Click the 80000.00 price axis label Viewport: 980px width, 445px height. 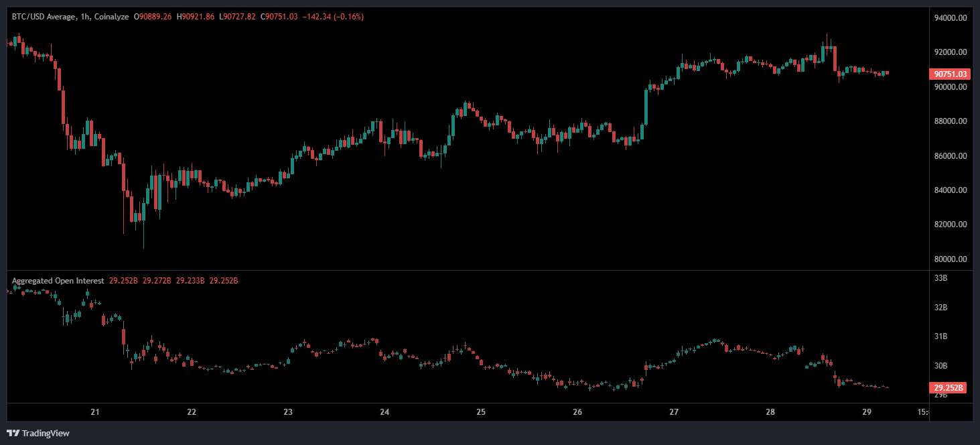(950, 259)
